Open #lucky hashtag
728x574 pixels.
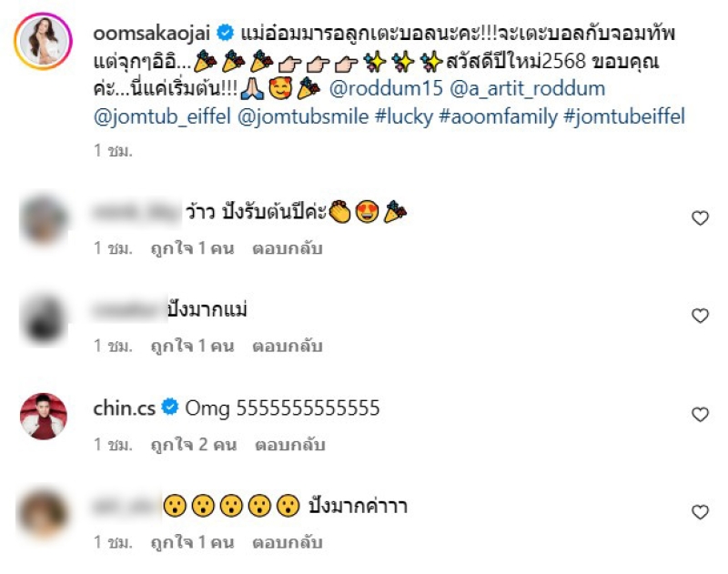pos(403,116)
